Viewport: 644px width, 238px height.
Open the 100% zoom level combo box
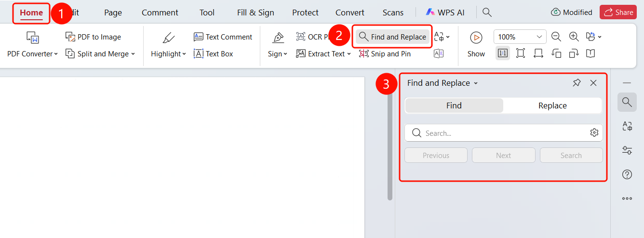coord(520,37)
